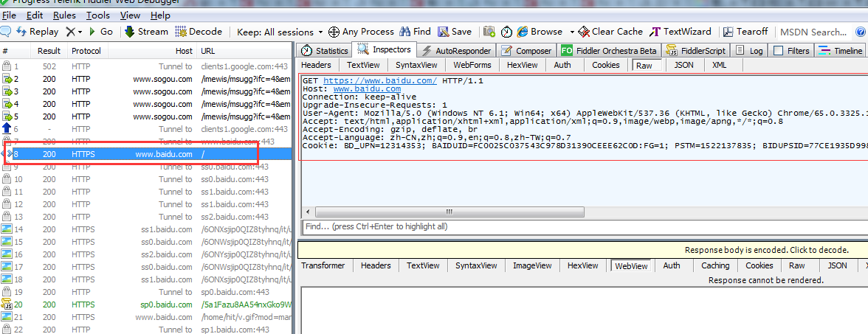
Task: Open the Keep: All sessions dropdown
Action: (280, 32)
